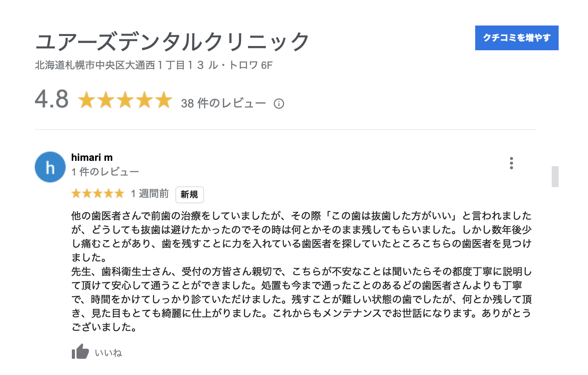Click himari m's blue avatar circle
588x375 pixels.
50,167
